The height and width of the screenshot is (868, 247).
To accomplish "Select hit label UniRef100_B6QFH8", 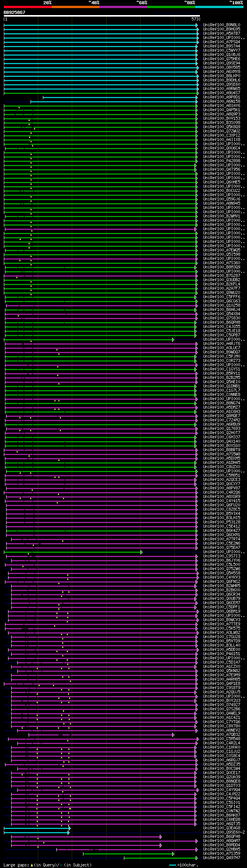I will [x=222, y=837].
